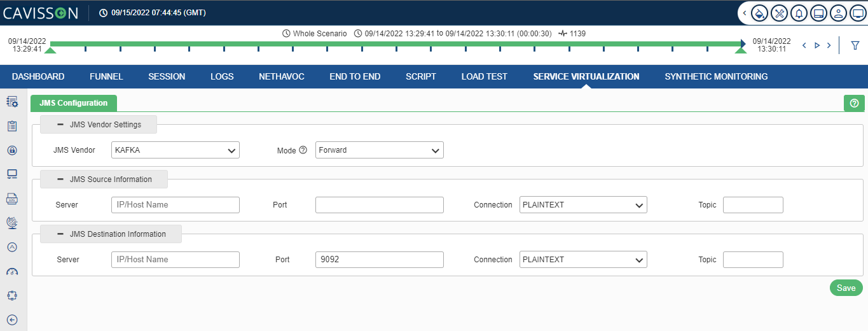Go to the END TO END menu
The width and height of the screenshot is (868, 331).
coord(355,76)
